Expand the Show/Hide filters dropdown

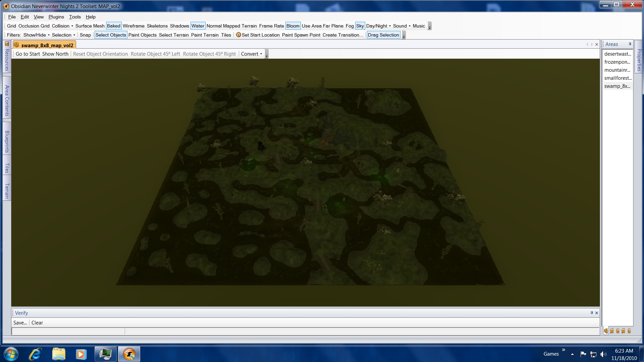coord(37,35)
